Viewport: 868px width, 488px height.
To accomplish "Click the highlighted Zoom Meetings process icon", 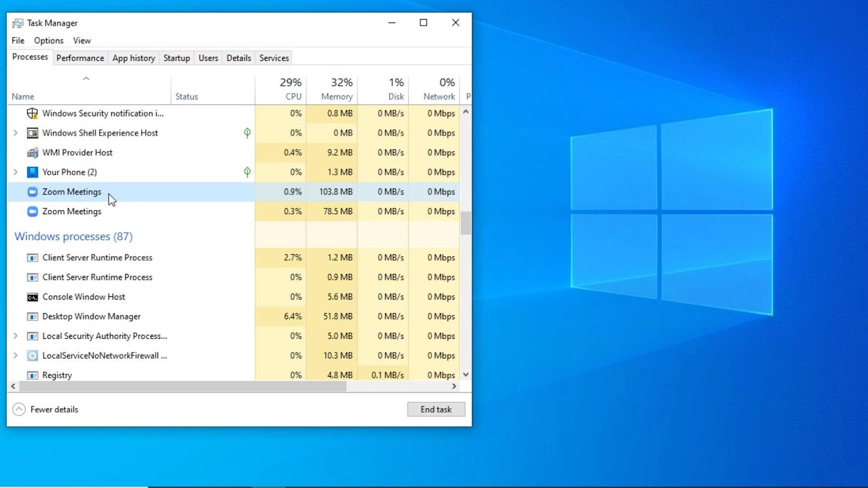I will 32,192.
